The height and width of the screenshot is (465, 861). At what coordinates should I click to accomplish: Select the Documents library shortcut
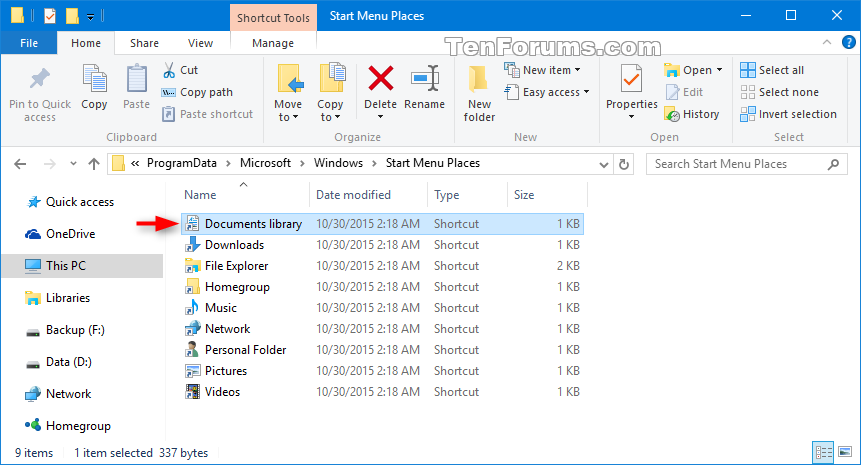pos(382,224)
